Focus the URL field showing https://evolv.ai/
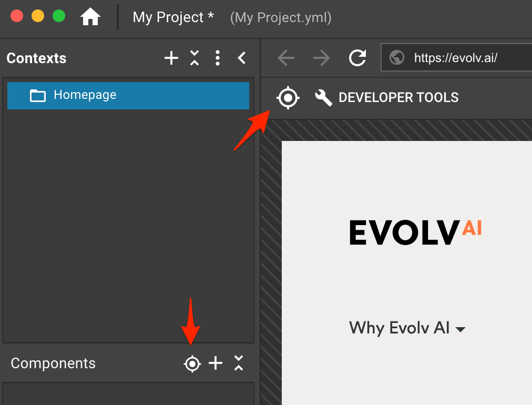 tap(456, 57)
